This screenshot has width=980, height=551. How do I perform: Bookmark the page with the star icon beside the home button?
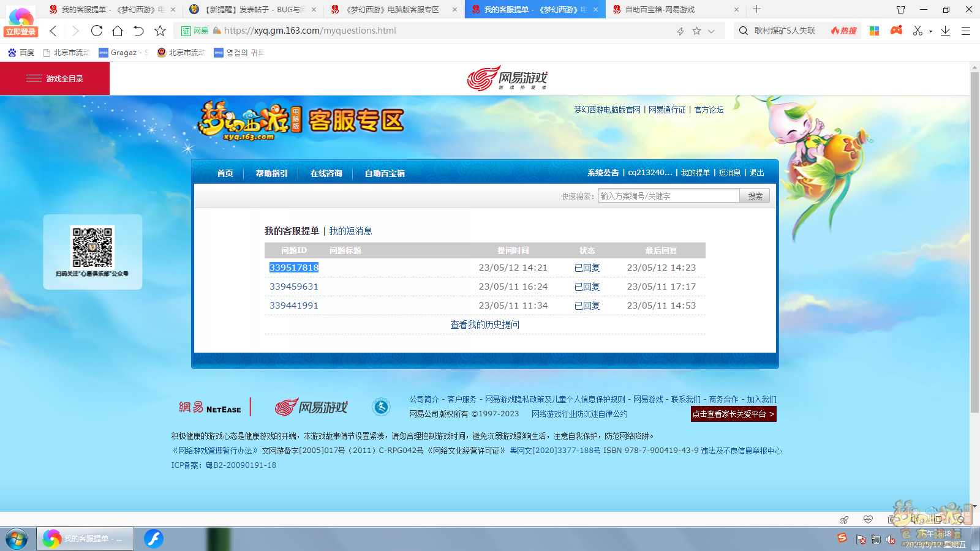click(160, 31)
